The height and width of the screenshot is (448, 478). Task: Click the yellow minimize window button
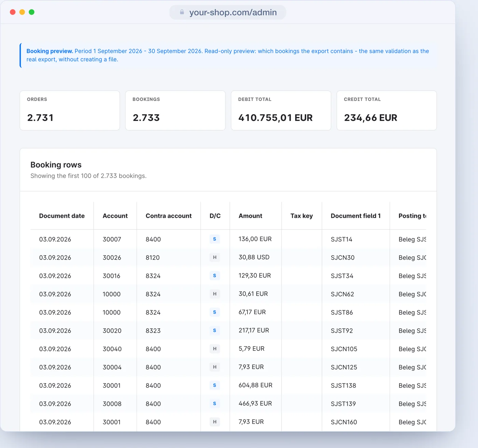point(22,12)
